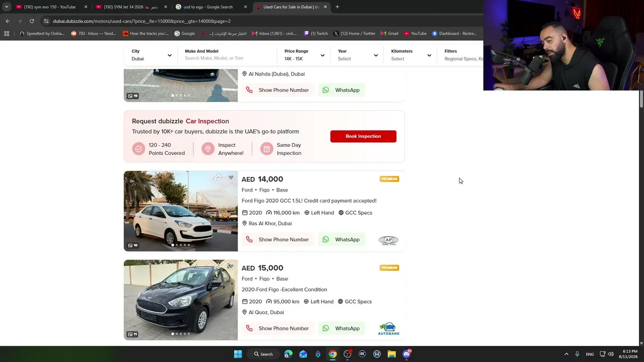Viewport: 644px width, 362px height.
Task: Open the Filters Regional Specs dropdown
Action: (463, 55)
